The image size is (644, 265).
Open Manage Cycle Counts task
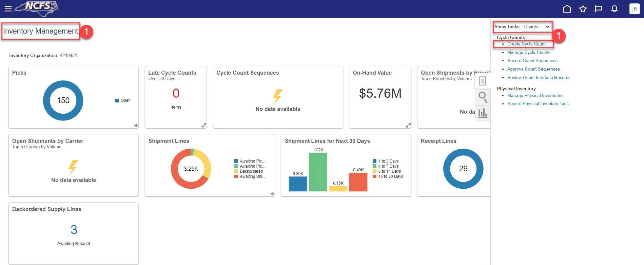pos(529,53)
